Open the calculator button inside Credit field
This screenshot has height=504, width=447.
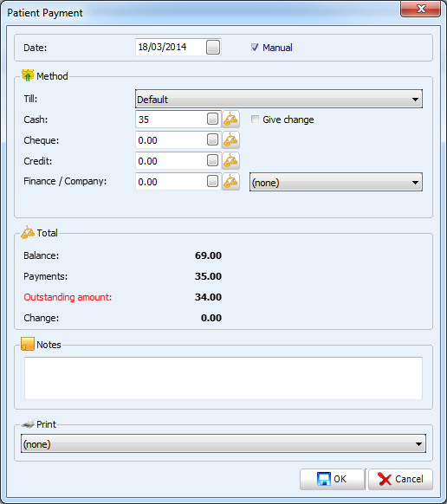coord(212,160)
